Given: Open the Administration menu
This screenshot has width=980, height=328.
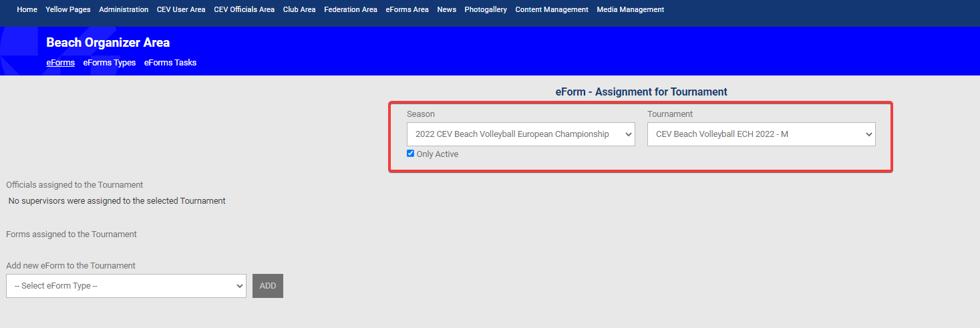Looking at the screenshot, I should [x=124, y=9].
